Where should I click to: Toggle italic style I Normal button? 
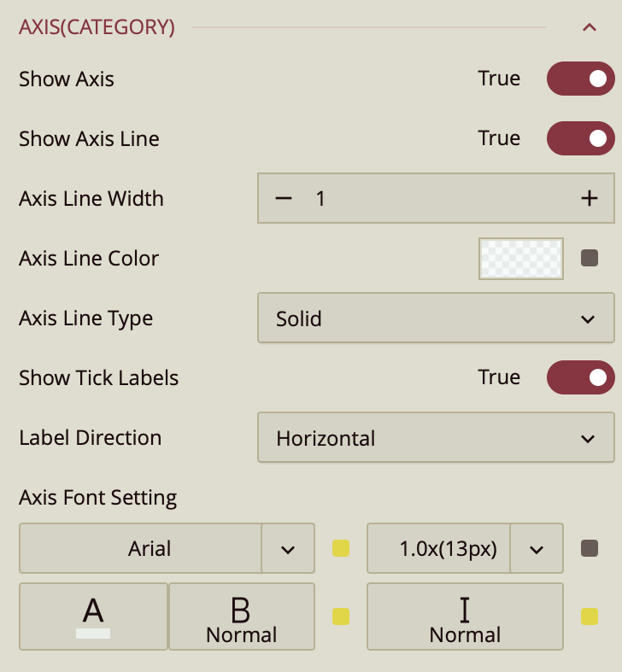click(x=465, y=616)
